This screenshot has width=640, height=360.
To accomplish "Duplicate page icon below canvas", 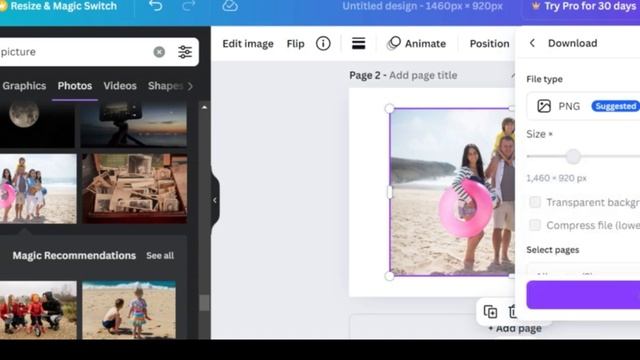I will [x=490, y=312].
